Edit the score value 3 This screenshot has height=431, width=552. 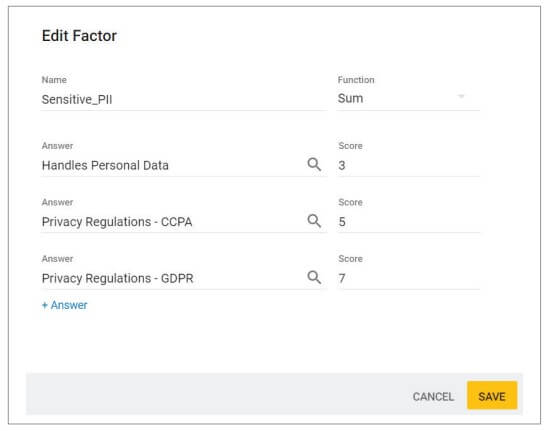(x=408, y=165)
